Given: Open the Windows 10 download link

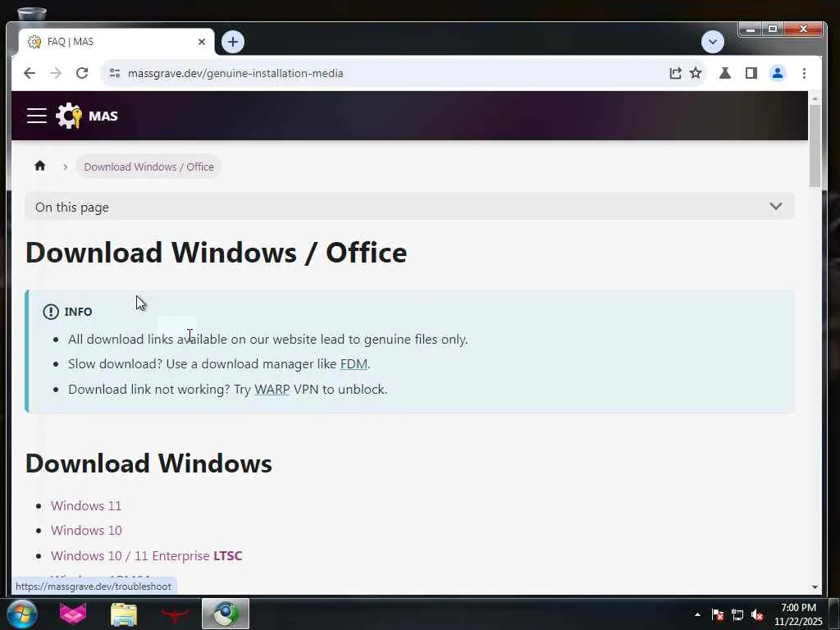Looking at the screenshot, I should (x=86, y=531).
